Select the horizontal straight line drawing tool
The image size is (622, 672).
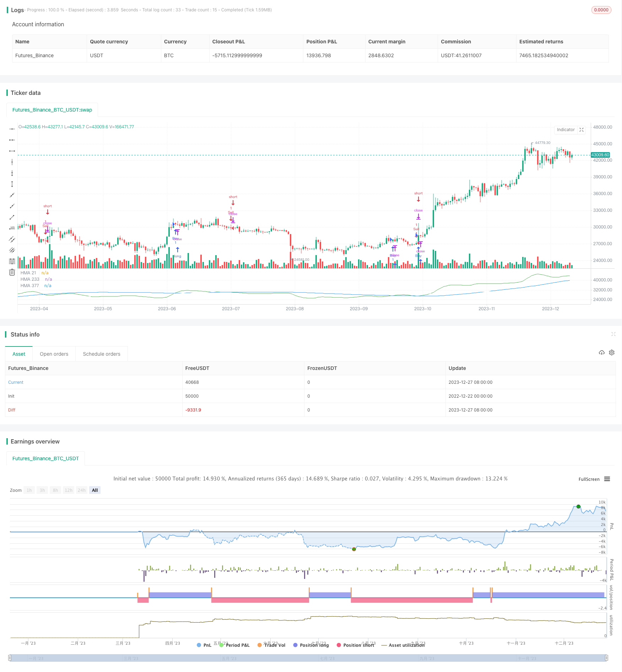[x=12, y=129]
